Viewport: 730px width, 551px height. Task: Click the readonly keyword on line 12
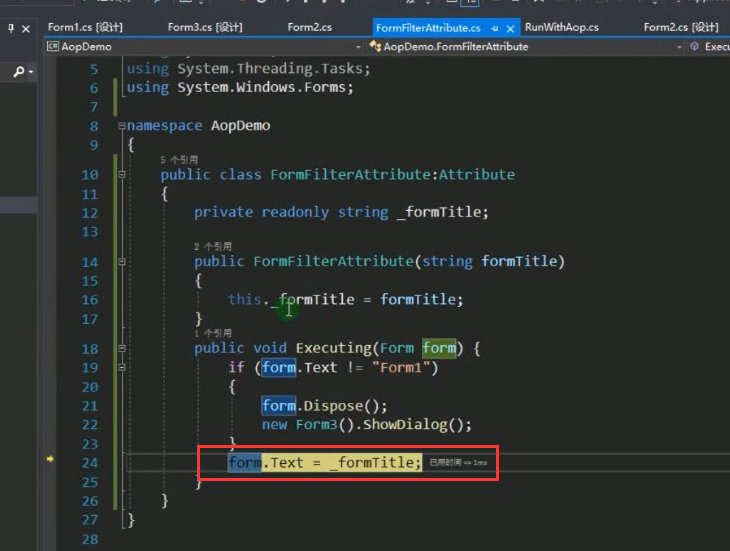click(295, 212)
